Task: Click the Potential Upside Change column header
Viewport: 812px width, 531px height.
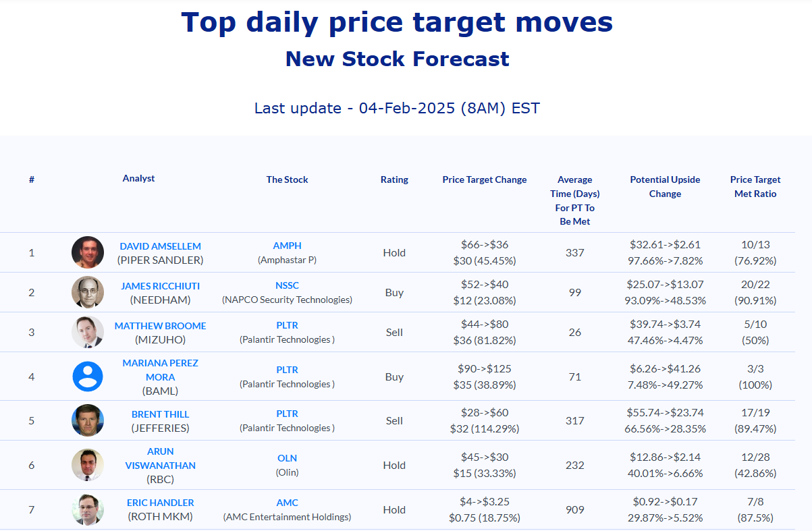Action: point(665,187)
